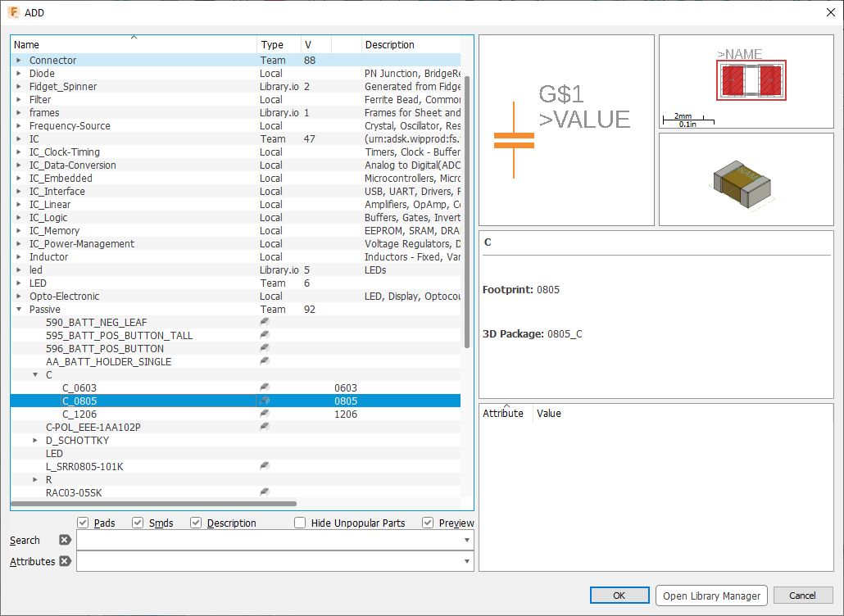Click the pencil icon for 590_BATT_NEG_LEAF

point(264,322)
